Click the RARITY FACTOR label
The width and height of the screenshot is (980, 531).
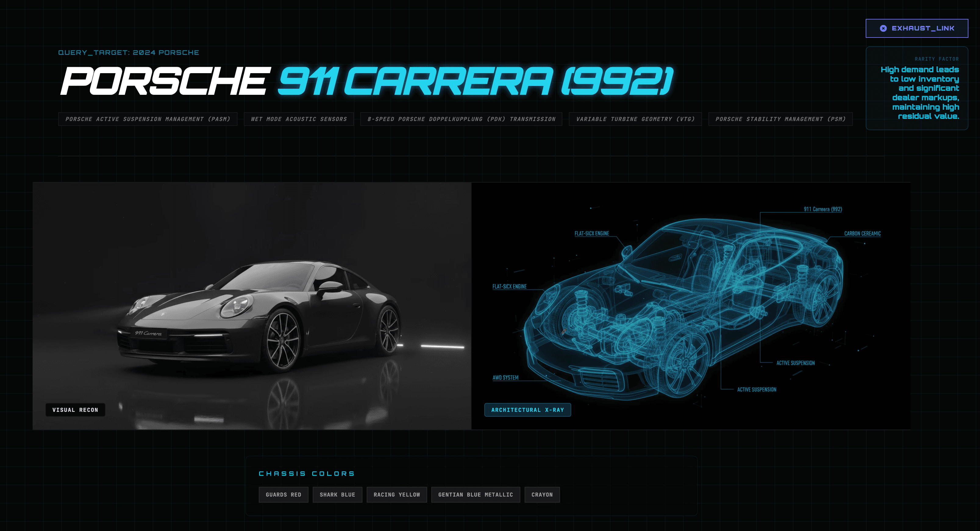pos(937,59)
